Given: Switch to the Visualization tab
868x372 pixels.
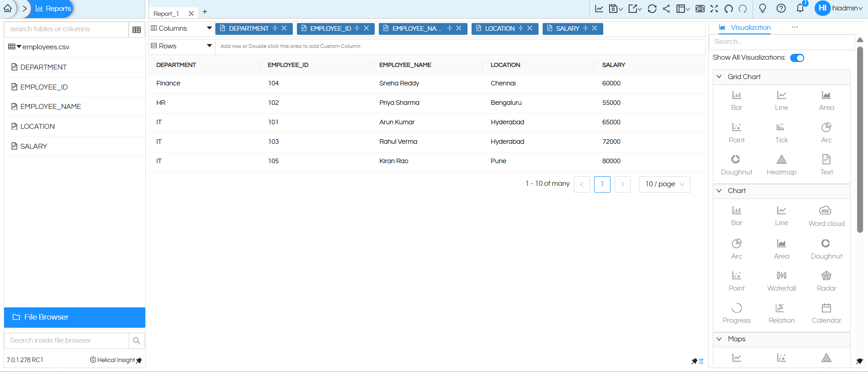Looking at the screenshot, I should pos(745,28).
